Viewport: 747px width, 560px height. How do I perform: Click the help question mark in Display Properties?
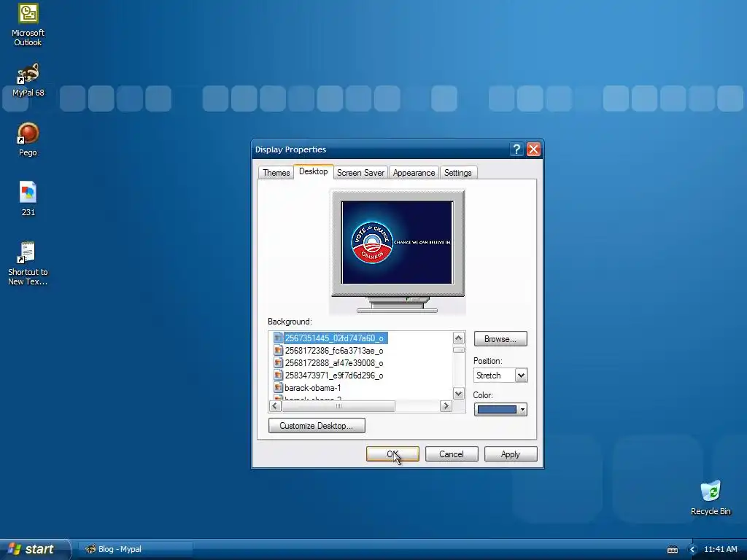(x=516, y=149)
